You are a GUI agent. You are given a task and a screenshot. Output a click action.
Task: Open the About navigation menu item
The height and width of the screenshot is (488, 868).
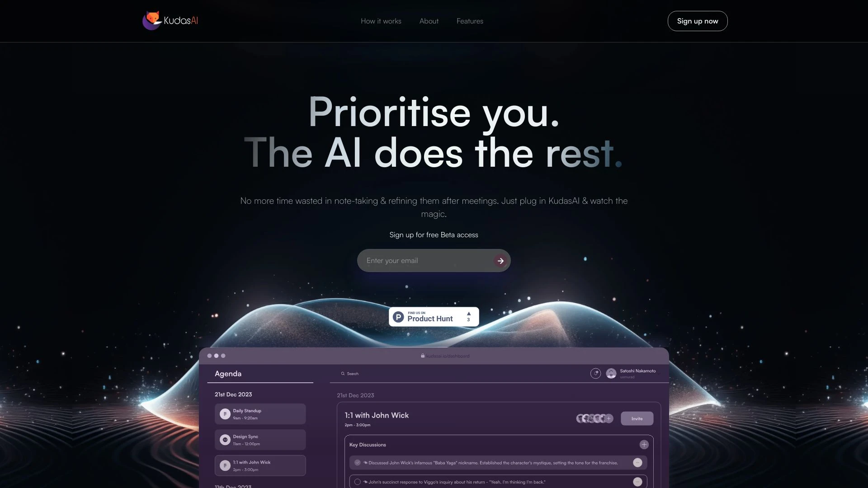(x=429, y=21)
